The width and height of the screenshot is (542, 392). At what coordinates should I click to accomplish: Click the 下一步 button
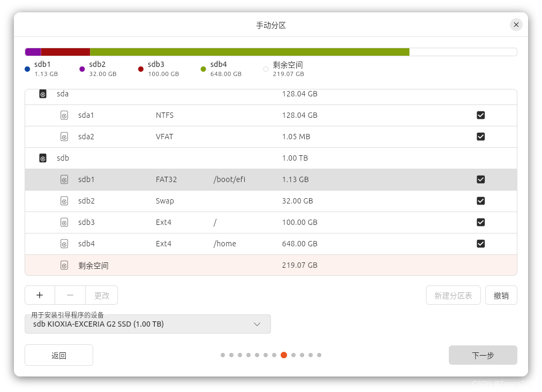point(483,355)
